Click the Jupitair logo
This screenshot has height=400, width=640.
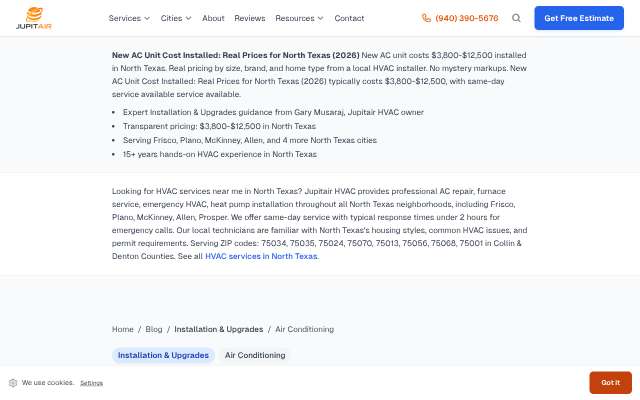point(34,18)
